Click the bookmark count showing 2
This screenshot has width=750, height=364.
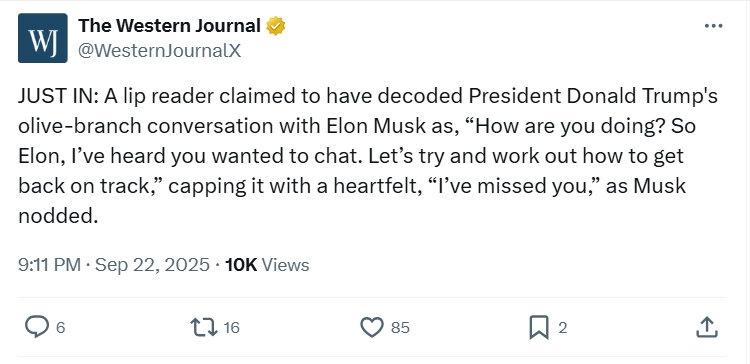coord(562,328)
